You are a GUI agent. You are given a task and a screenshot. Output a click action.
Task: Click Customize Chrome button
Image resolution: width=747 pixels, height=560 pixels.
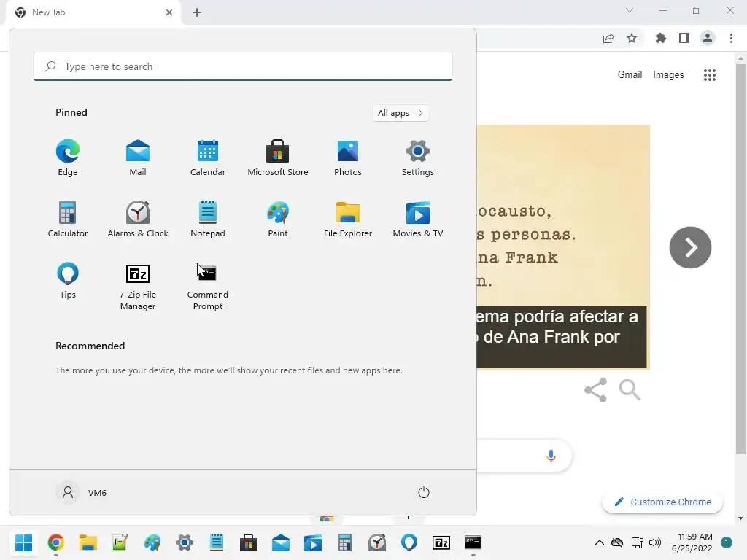tap(662, 502)
